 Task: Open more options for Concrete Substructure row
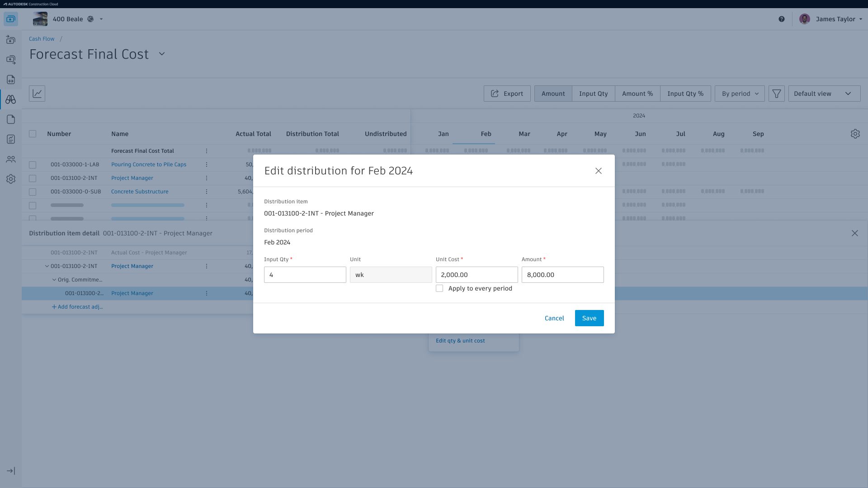point(207,192)
